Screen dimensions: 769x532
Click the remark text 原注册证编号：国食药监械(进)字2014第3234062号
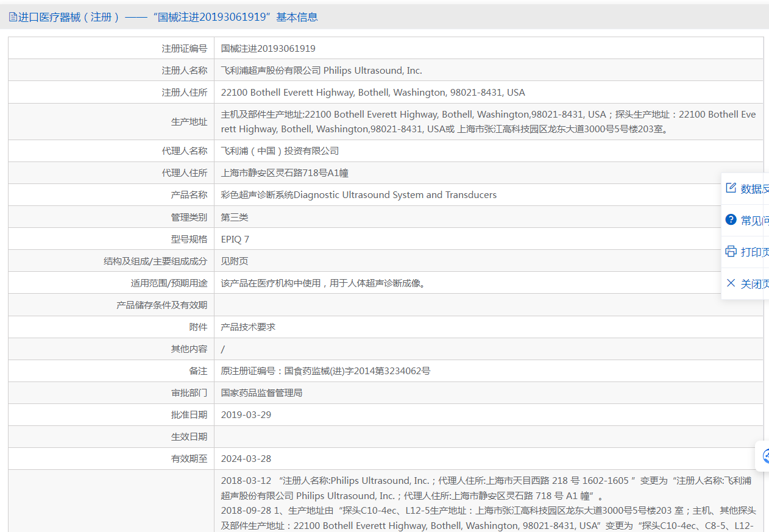point(325,371)
